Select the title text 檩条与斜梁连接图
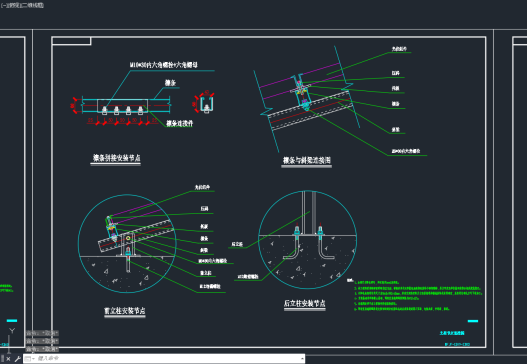The height and width of the screenshot is (364, 527). (307, 160)
